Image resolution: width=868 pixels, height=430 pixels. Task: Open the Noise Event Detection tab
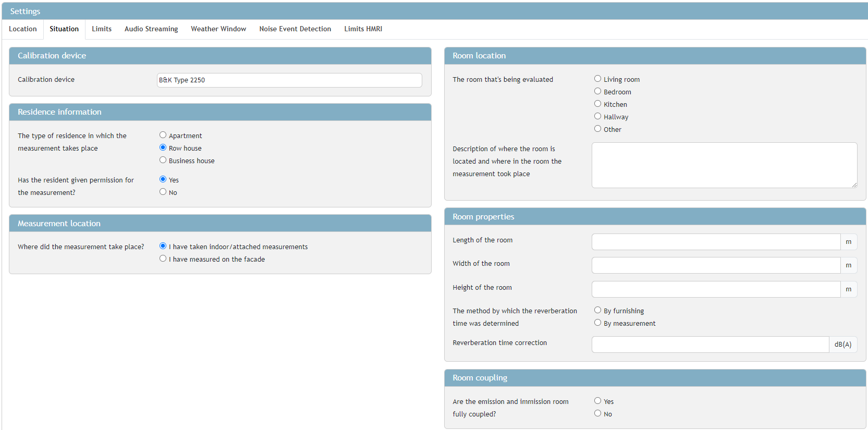(x=295, y=29)
